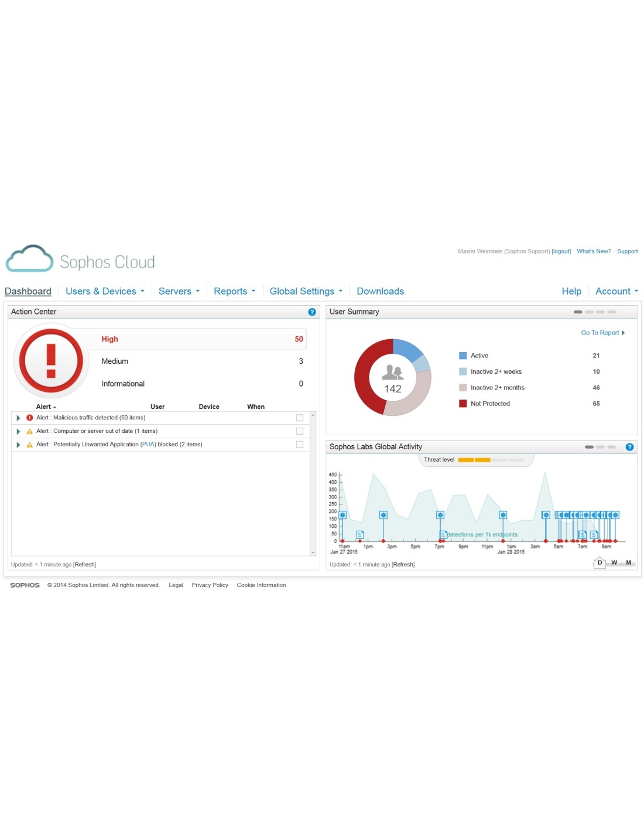Select the PUA blocked alert checkbox
The width and height of the screenshot is (644, 833).
300,445
